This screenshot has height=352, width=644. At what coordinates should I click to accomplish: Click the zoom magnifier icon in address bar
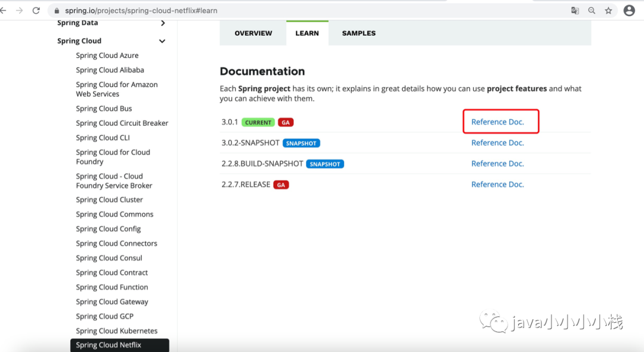[x=592, y=11]
